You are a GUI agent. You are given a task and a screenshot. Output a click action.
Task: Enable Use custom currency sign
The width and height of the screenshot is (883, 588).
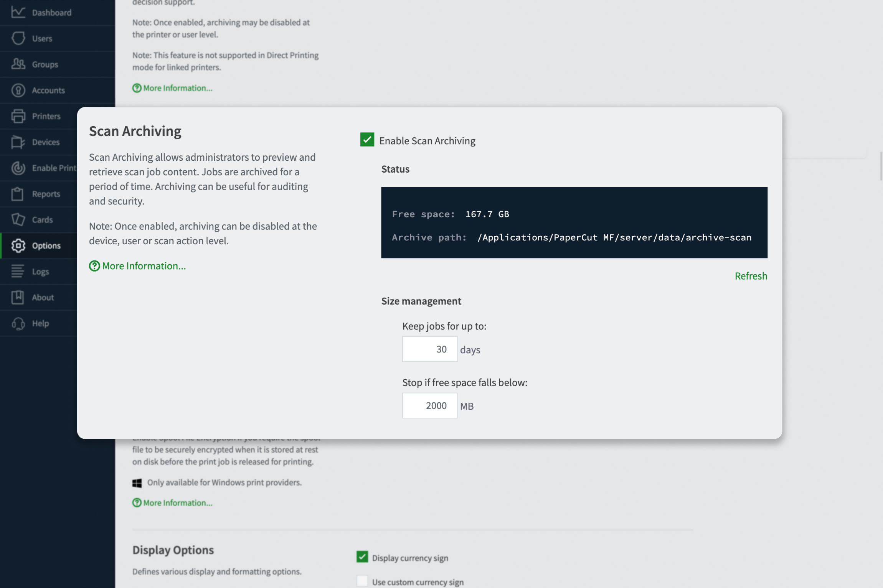(x=362, y=581)
